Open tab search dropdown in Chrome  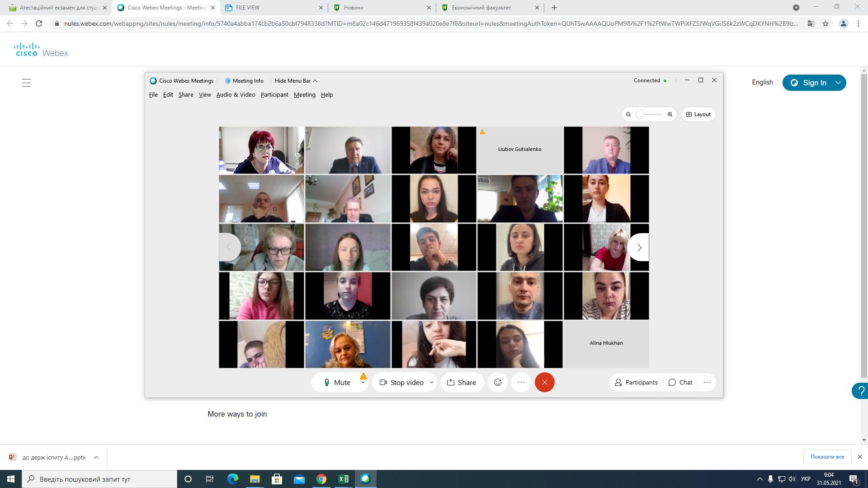click(x=796, y=8)
